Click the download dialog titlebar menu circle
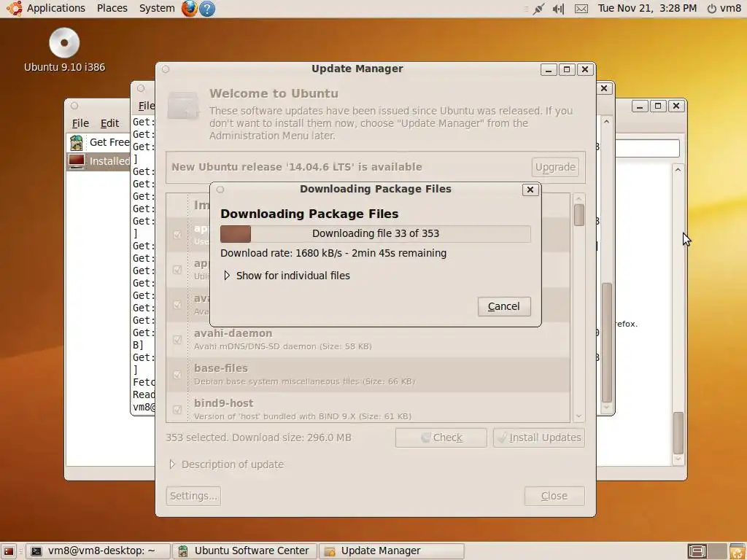Image resolution: width=747 pixels, height=560 pixels. coord(220,190)
